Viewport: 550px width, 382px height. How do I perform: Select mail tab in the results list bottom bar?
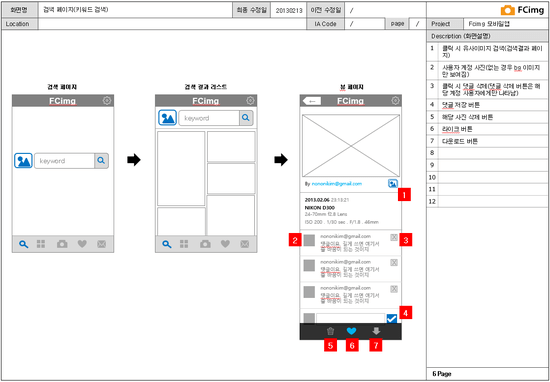(245, 244)
